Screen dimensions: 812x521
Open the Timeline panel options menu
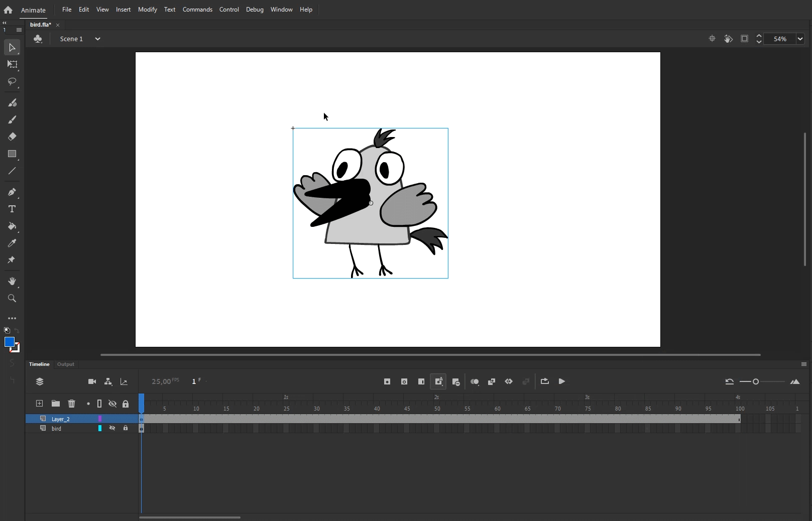tap(803, 364)
